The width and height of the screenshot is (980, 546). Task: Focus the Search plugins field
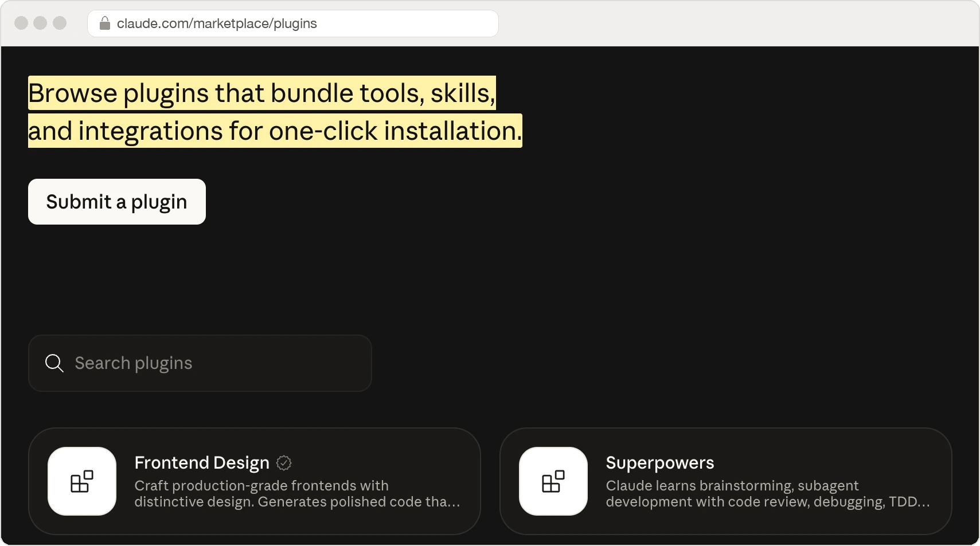(x=200, y=363)
